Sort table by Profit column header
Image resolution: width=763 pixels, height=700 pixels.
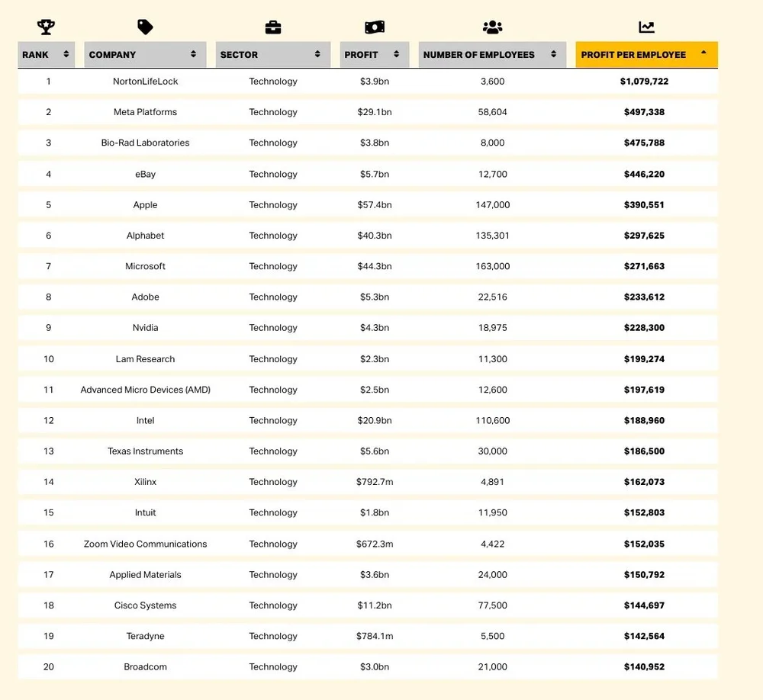tap(374, 54)
